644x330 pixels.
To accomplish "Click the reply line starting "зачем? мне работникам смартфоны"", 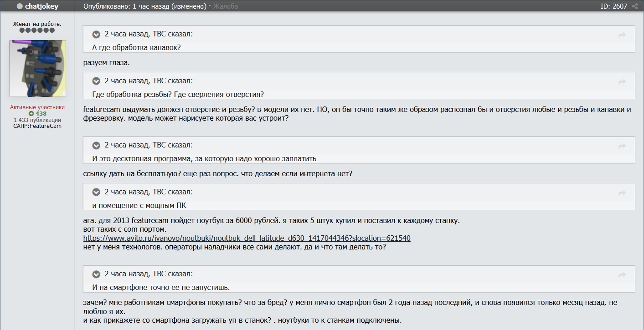I will point(350,307).
